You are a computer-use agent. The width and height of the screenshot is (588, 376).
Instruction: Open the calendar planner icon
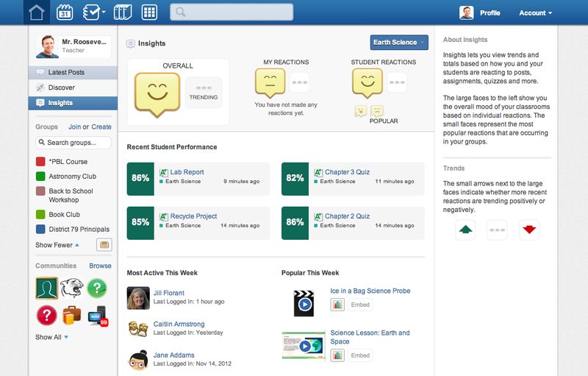[x=64, y=13]
